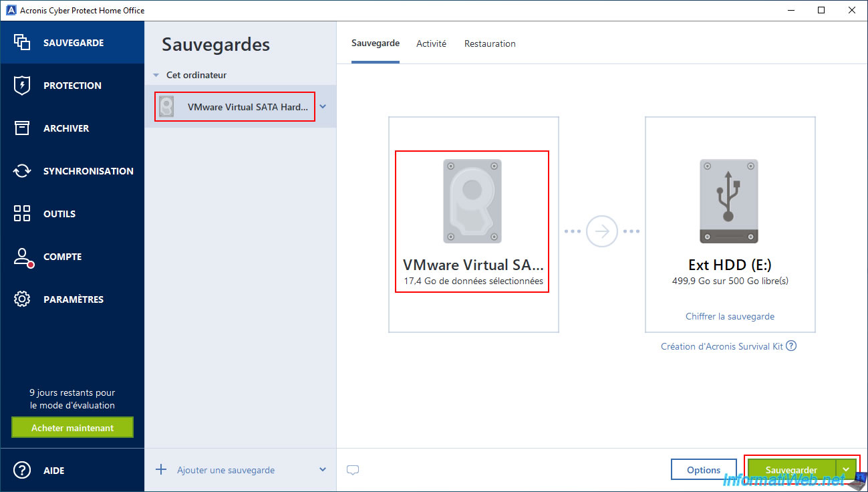Click the comment bubble icon
The image size is (868, 492).
click(353, 470)
